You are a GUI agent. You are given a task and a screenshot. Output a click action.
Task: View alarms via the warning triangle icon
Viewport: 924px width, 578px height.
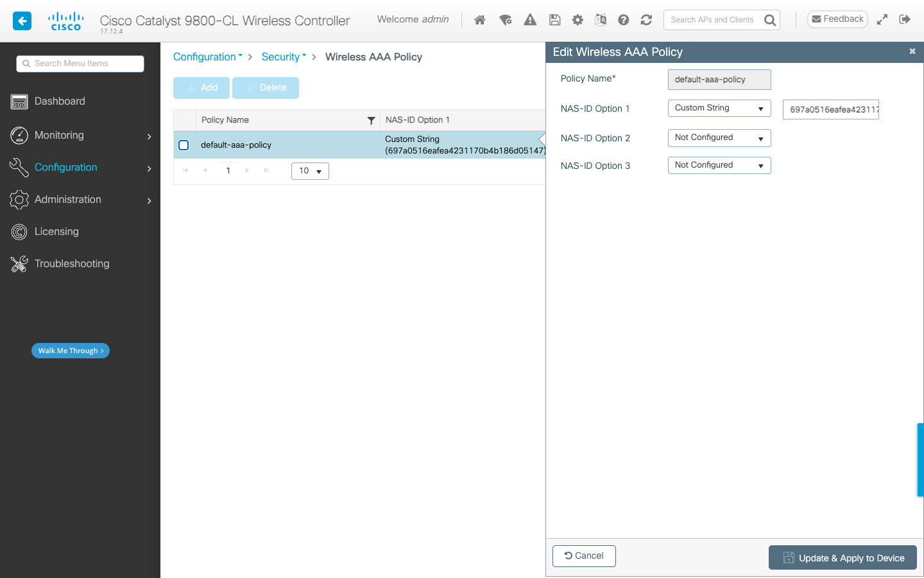coord(529,20)
